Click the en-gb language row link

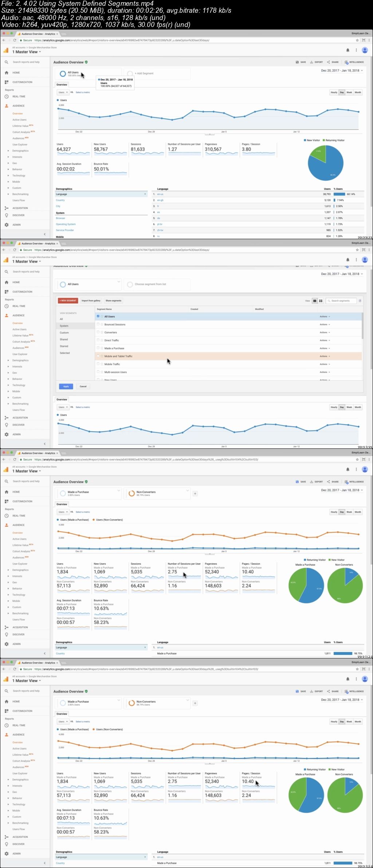(x=160, y=200)
